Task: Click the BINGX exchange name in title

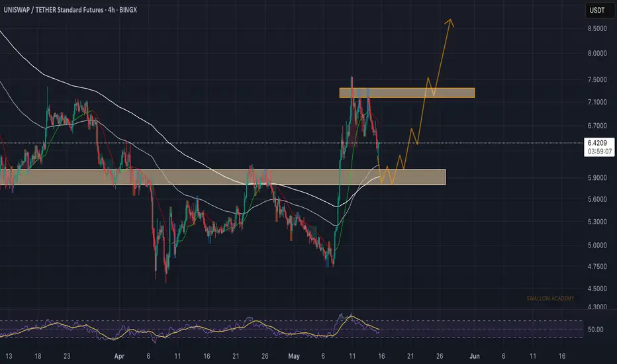Action: (x=128, y=10)
